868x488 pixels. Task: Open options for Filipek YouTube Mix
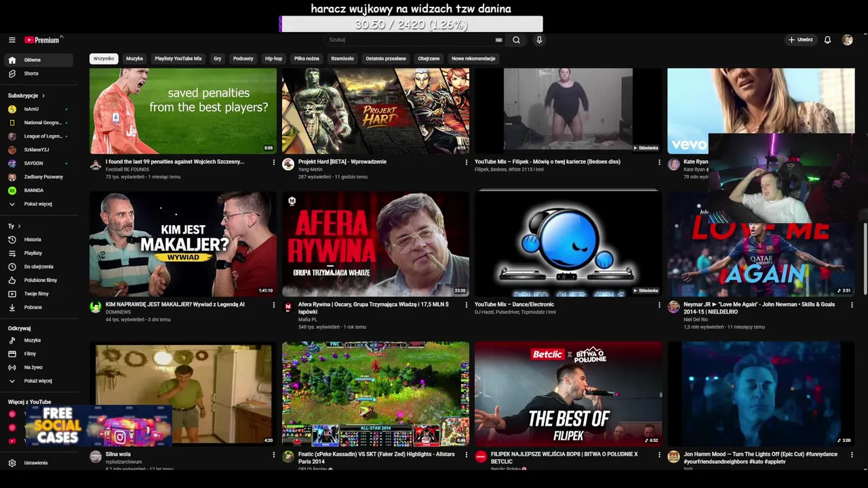(x=659, y=163)
